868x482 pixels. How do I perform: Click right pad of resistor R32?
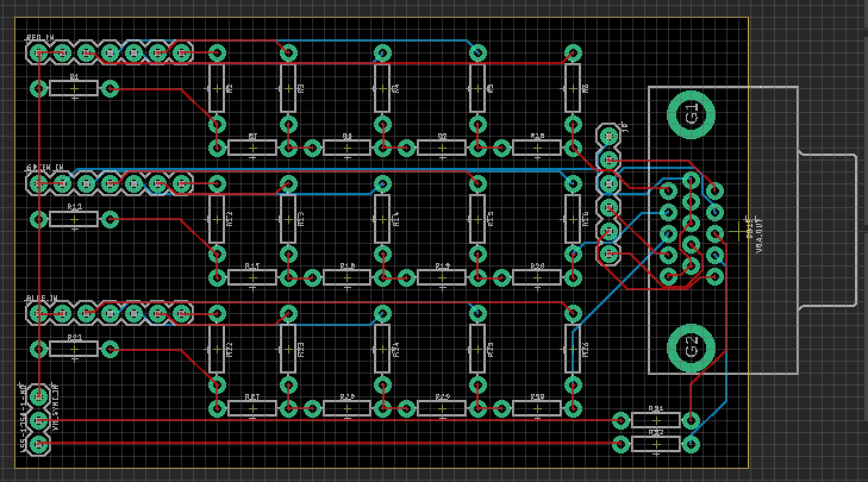[691, 444]
